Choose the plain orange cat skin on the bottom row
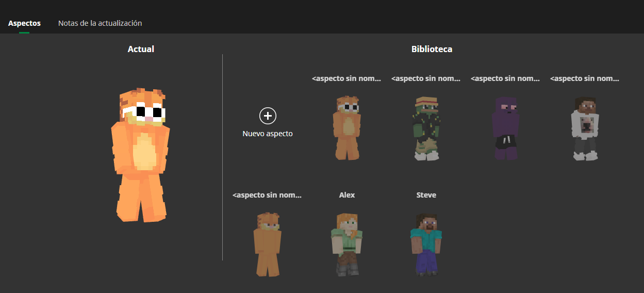Viewport: 644px width, 293px height. click(267, 245)
